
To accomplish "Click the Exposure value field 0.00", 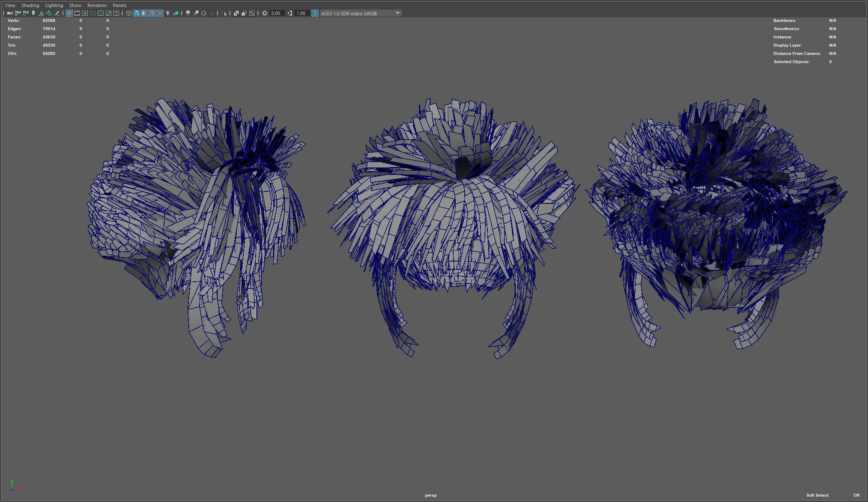I will [276, 13].
